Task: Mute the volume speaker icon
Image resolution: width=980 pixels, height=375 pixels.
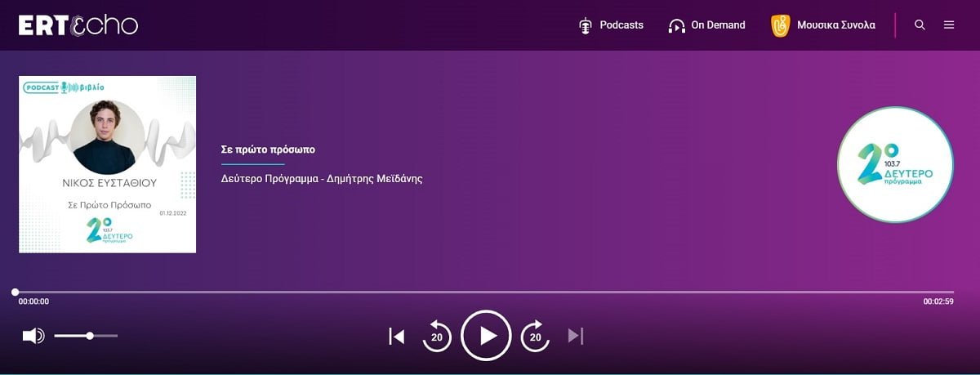Action: tap(33, 336)
